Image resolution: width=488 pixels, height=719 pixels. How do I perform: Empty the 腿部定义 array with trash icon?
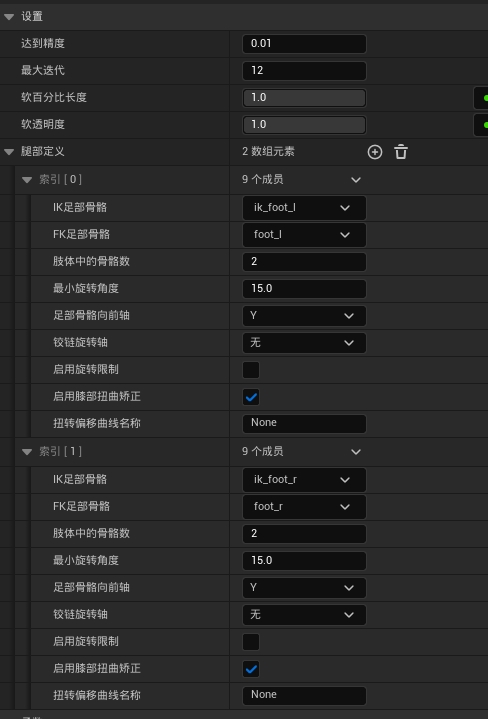[x=401, y=152]
